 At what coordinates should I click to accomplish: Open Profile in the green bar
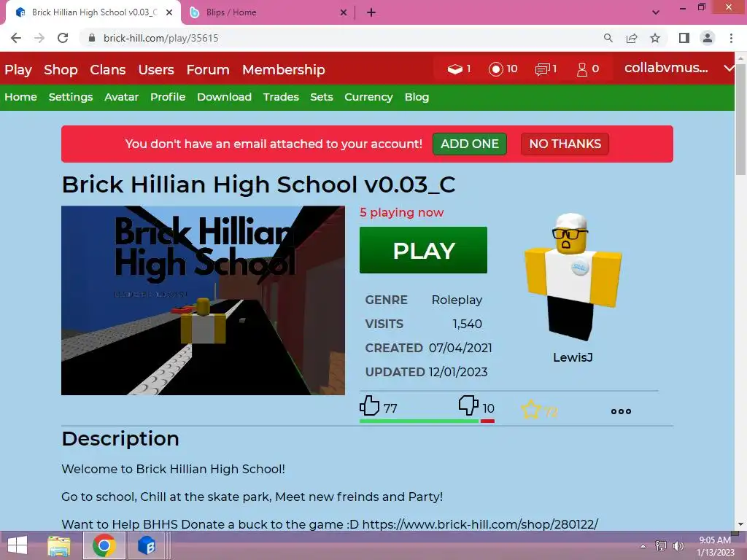point(168,97)
